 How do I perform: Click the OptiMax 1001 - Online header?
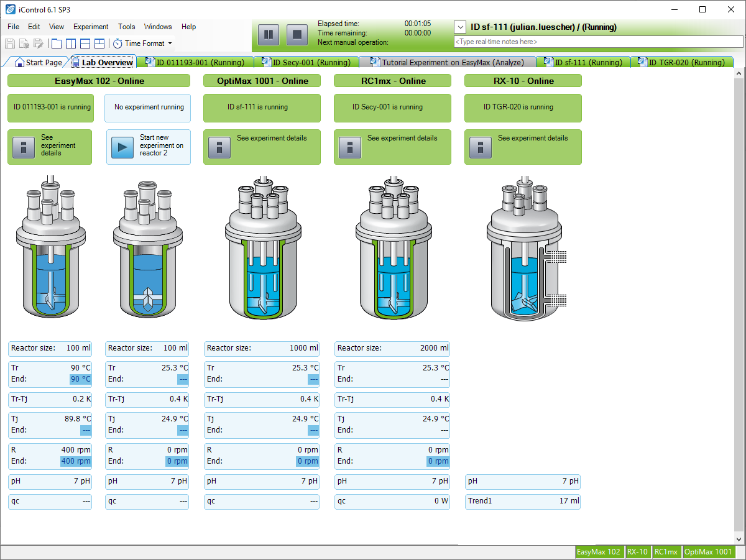[262, 81]
